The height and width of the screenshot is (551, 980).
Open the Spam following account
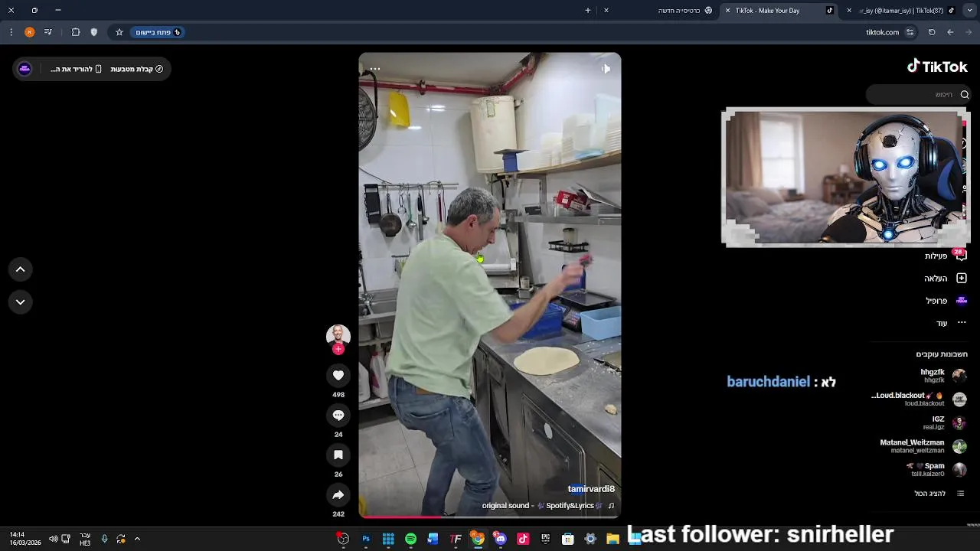pos(936,469)
